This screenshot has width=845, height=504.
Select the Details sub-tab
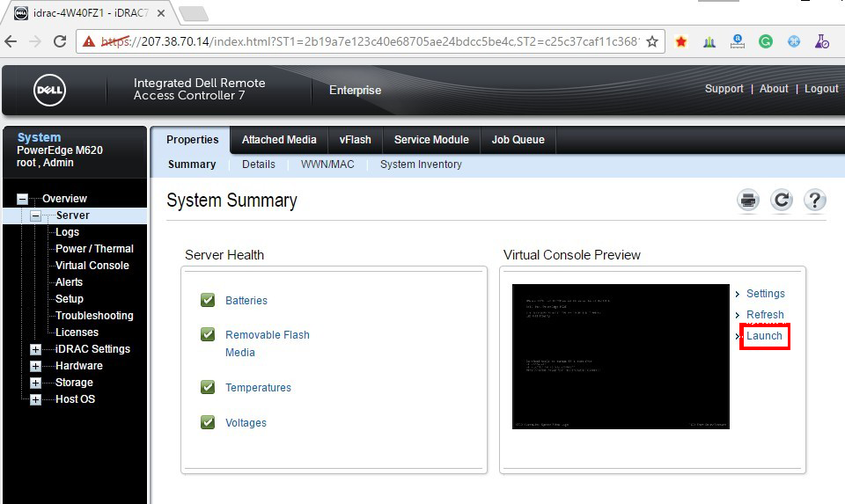tap(259, 164)
